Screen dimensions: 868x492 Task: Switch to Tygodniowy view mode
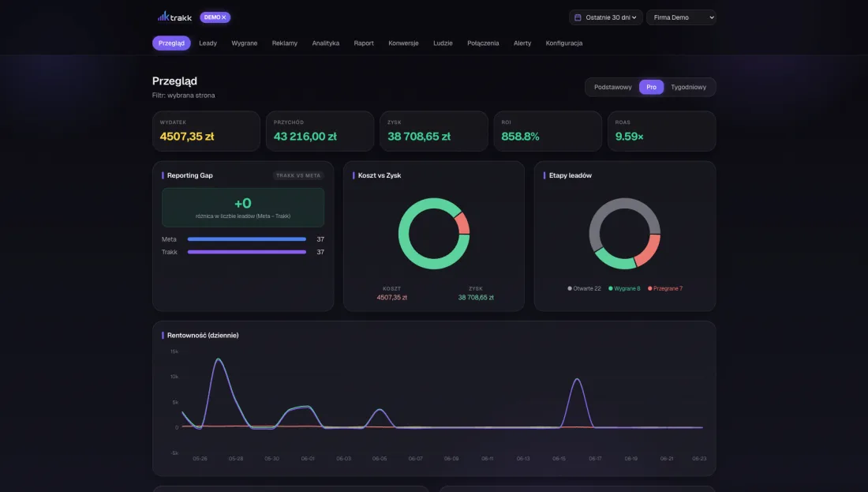[x=688, y=87]
